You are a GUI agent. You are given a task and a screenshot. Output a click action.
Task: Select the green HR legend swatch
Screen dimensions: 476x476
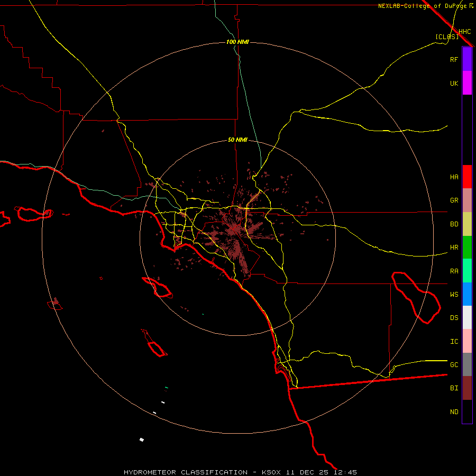(x=467, y=247)
